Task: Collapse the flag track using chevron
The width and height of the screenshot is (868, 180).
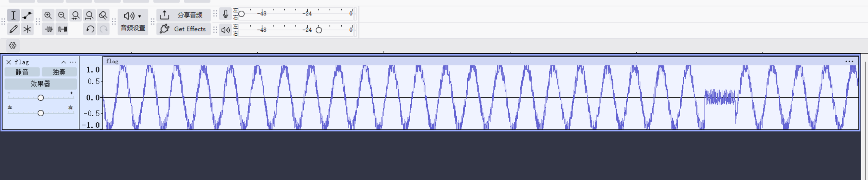Action: [64, 62]
